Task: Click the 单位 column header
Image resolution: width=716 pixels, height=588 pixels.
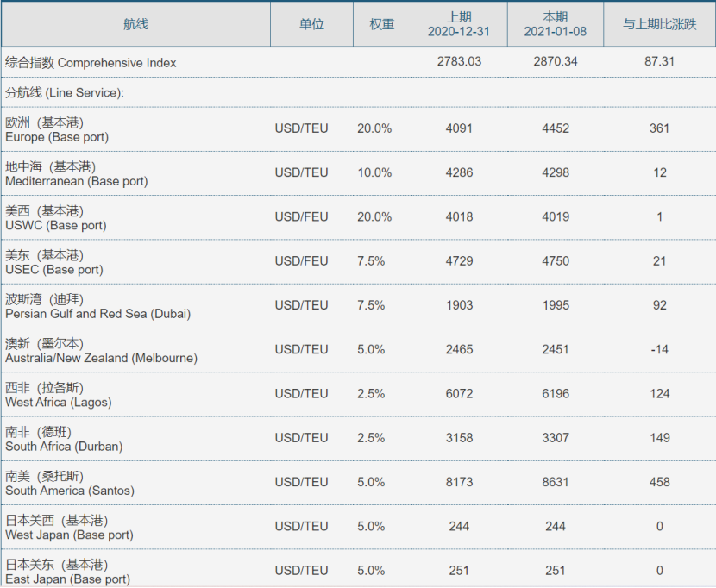Action: (x=311, y=24)
